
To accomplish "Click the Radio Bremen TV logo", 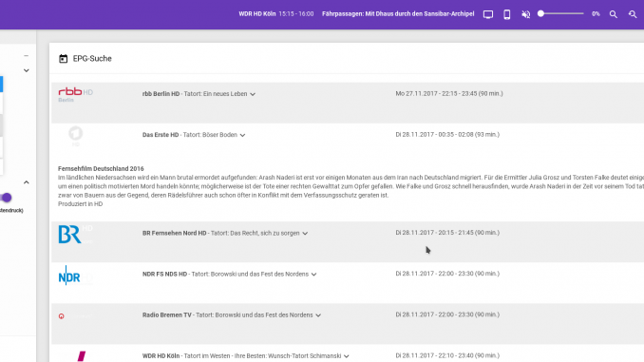I will pos(61,316).
